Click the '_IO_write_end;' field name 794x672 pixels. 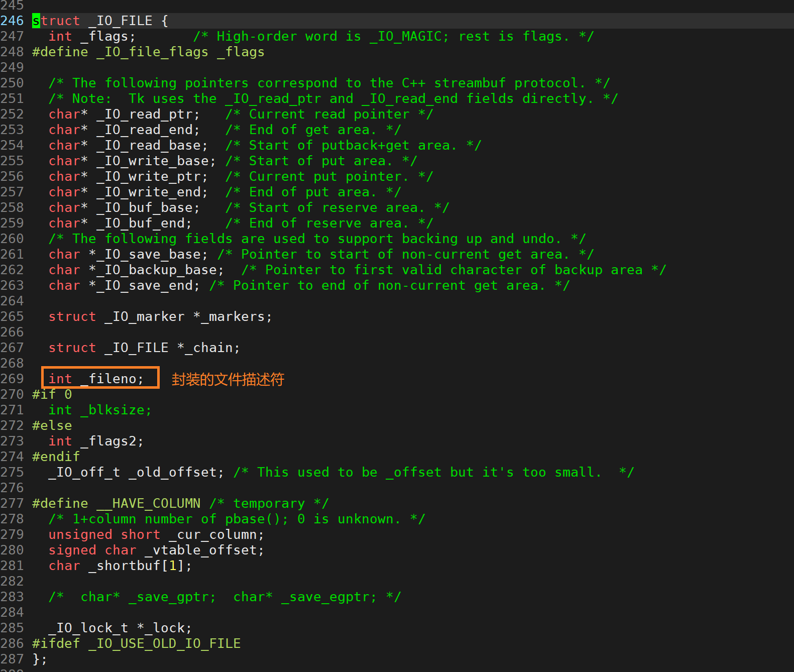pos(152,192)
